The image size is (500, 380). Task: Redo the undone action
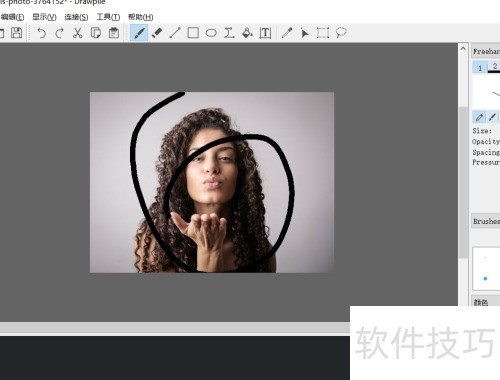(59, 33)
